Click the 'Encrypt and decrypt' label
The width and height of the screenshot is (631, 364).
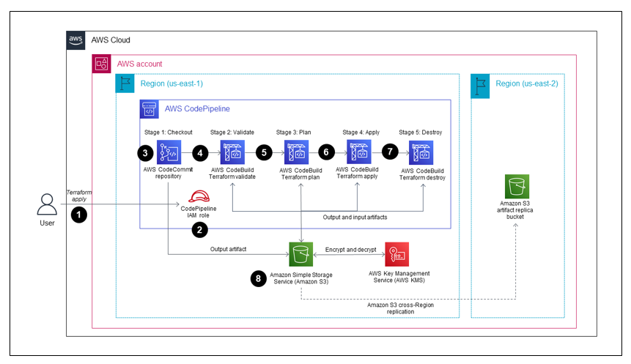click(350, 250)
